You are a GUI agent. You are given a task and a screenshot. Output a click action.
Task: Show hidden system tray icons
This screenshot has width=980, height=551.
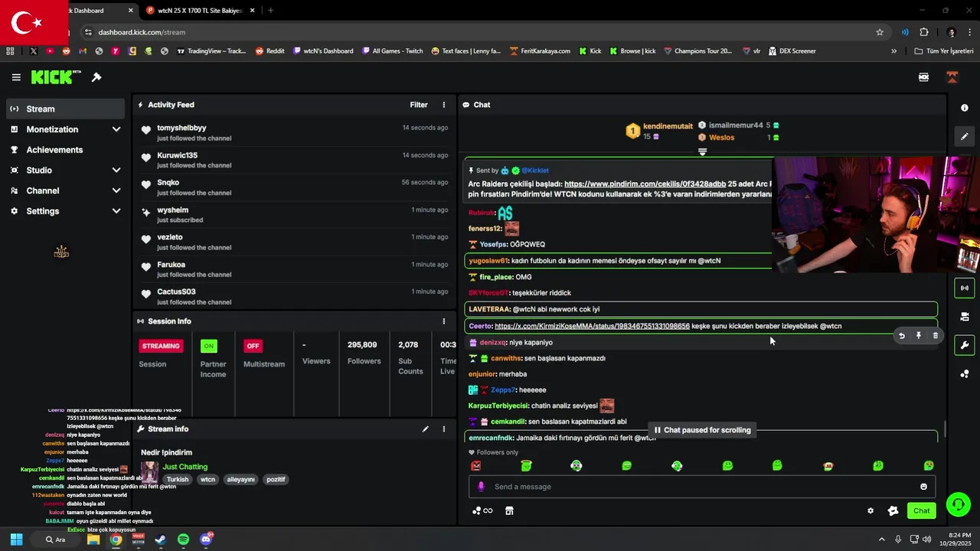point(881,540)
